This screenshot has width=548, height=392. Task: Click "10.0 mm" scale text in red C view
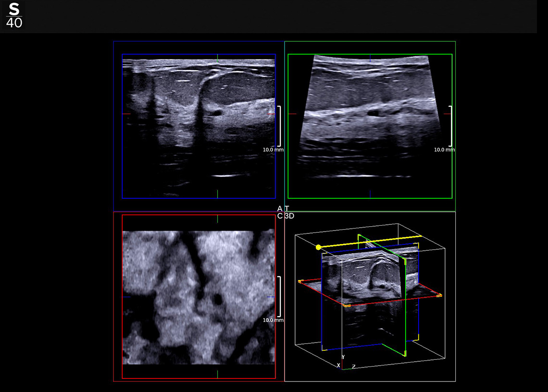273,320
